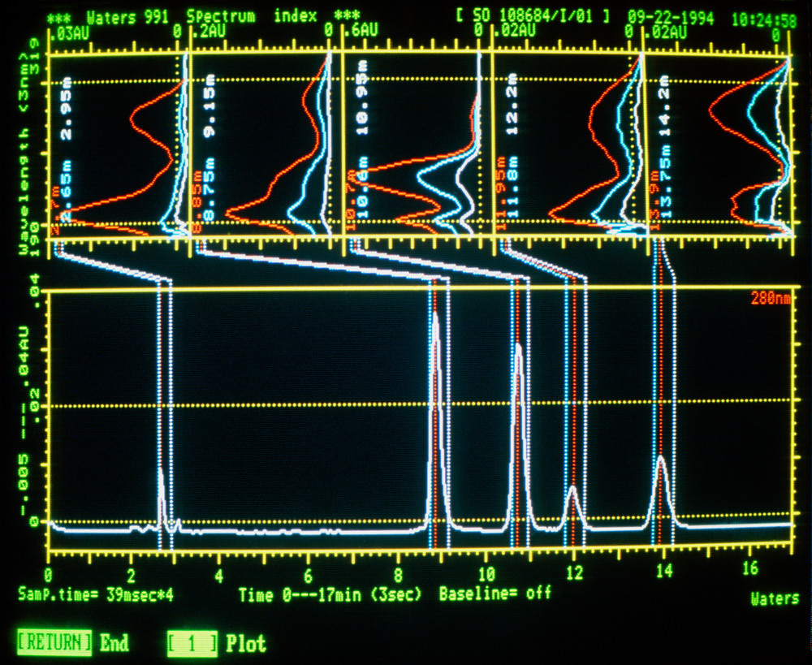812x665 pixels.
Task: Click the .6AU scale label
Action: (x=362, y=30)
